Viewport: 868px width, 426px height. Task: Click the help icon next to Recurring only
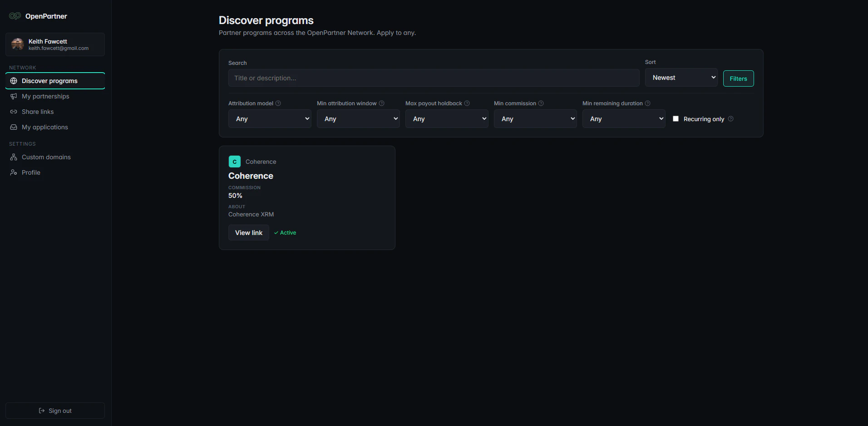pos(731,119)
